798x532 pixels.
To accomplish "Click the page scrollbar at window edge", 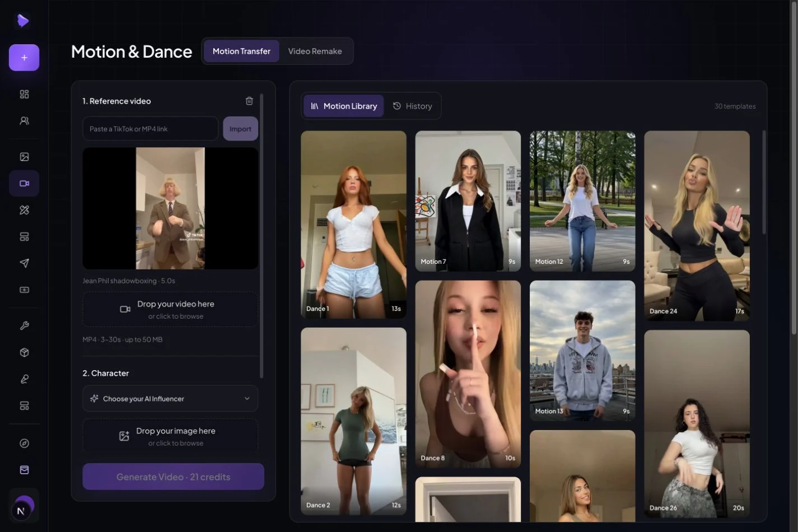I will tap(794, 168).
